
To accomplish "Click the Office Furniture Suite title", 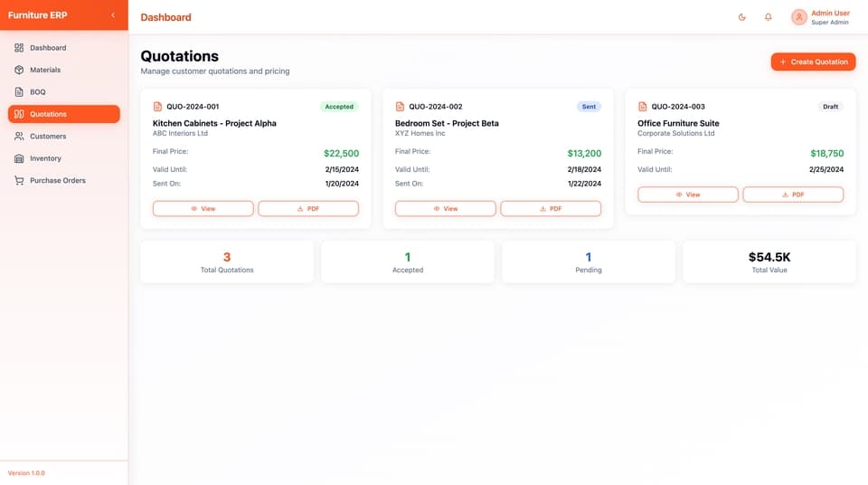I will [678, 123].
